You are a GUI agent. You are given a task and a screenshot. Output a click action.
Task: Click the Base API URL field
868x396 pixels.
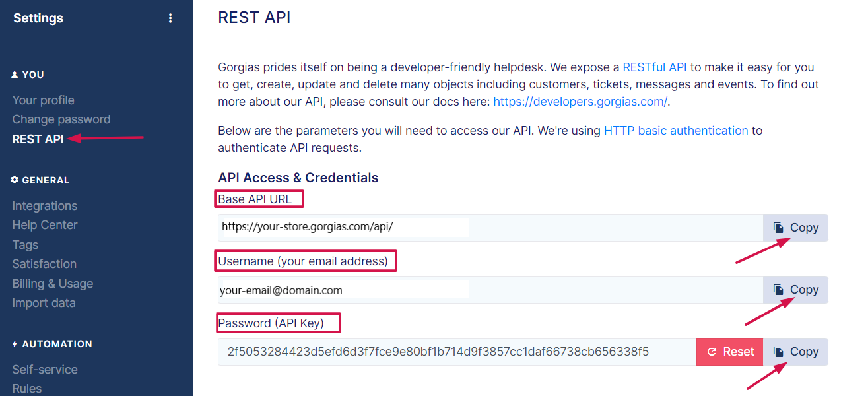490,228
